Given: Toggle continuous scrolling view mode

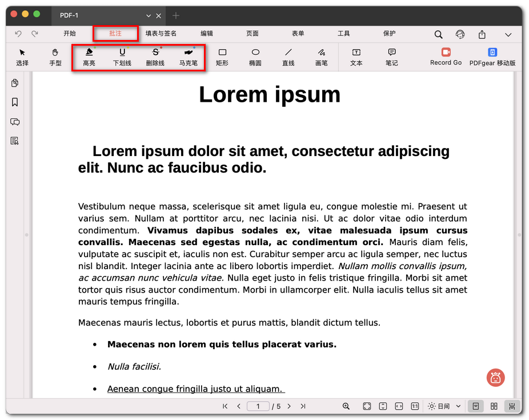Looking at the screenshot, I should coord(512,406).
